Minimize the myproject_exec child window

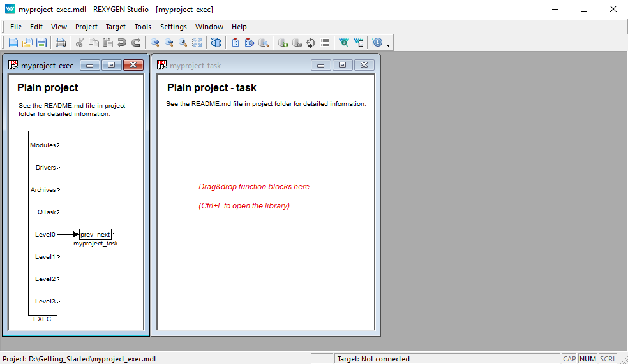point(90,65)
